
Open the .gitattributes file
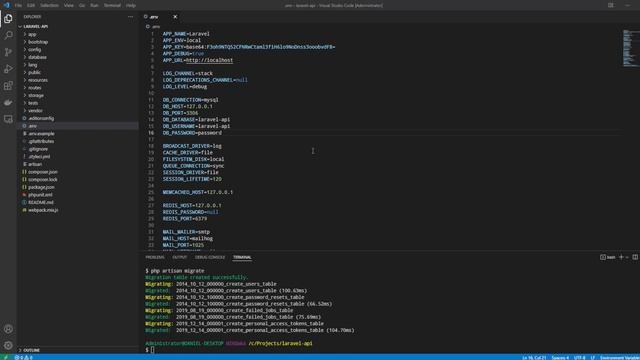pos(78,141)
